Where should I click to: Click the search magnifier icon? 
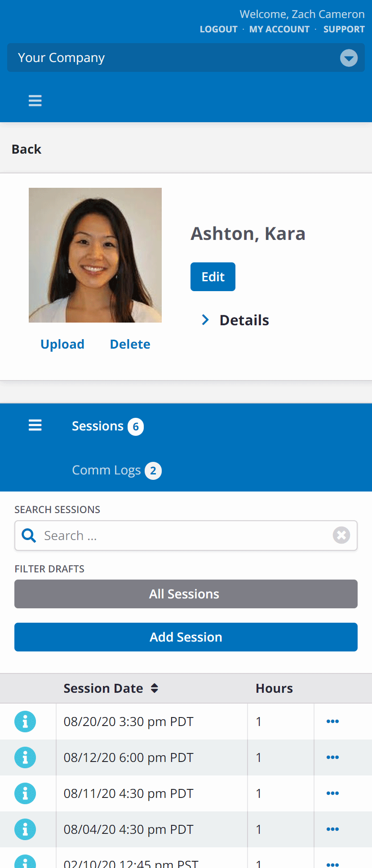click(29, 536)
